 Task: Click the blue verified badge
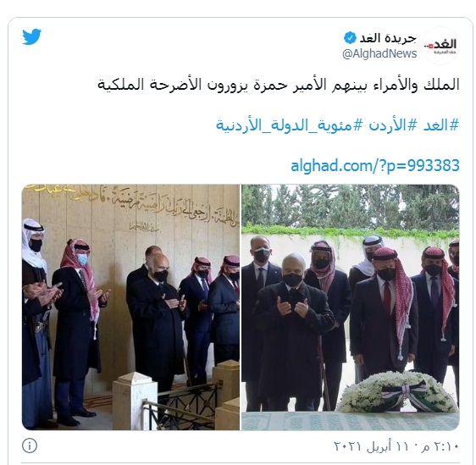pyautogui.click(x=350, y=38)
